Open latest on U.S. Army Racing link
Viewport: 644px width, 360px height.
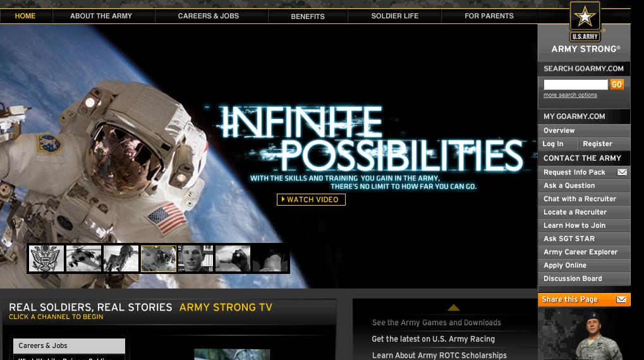[x=433, y=339]
